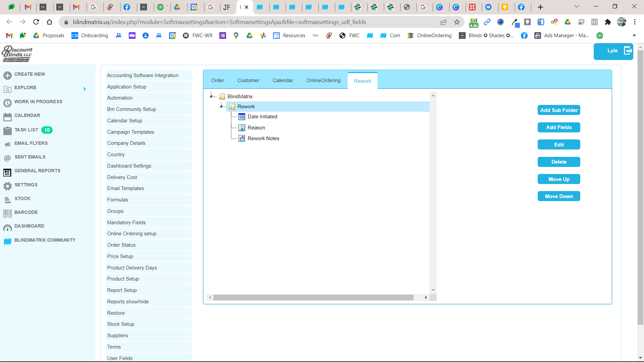Click the Create New plus icon
644x362 pixels.
pos(7,75)
